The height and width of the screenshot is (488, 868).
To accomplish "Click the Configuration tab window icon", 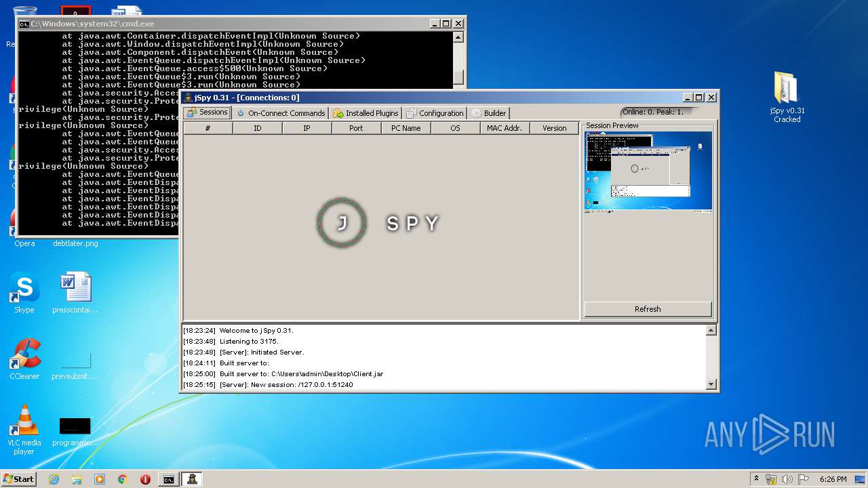I will [411, 113].
